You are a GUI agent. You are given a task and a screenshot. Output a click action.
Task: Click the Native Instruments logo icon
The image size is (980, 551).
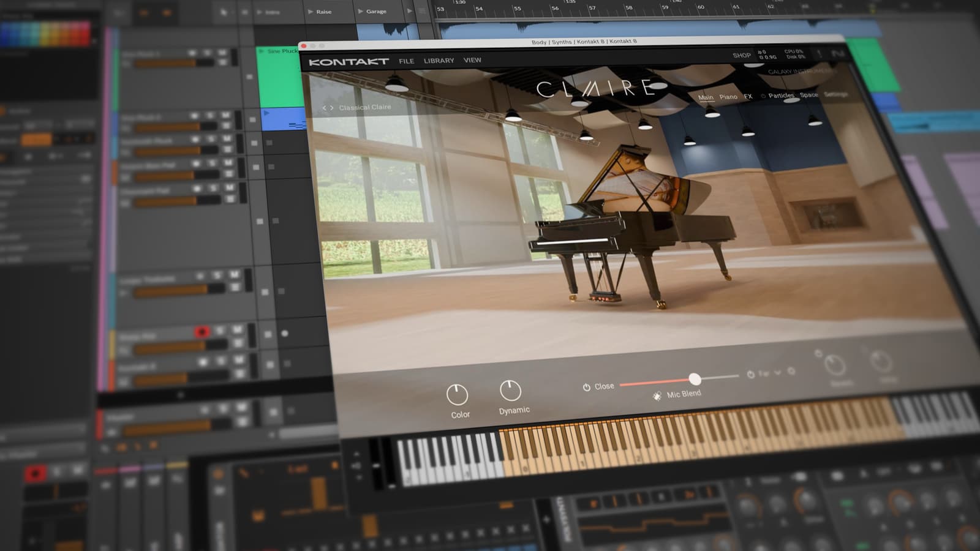pos(837,54)
